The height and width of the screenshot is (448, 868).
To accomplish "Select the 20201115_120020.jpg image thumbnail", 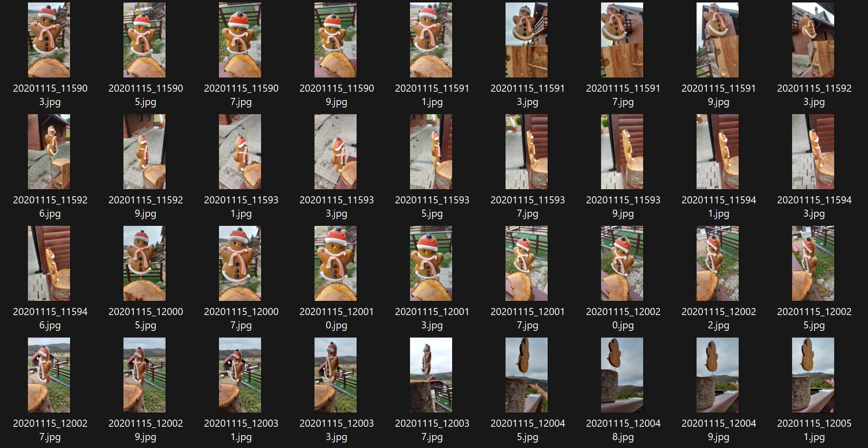I will (622, 263).
